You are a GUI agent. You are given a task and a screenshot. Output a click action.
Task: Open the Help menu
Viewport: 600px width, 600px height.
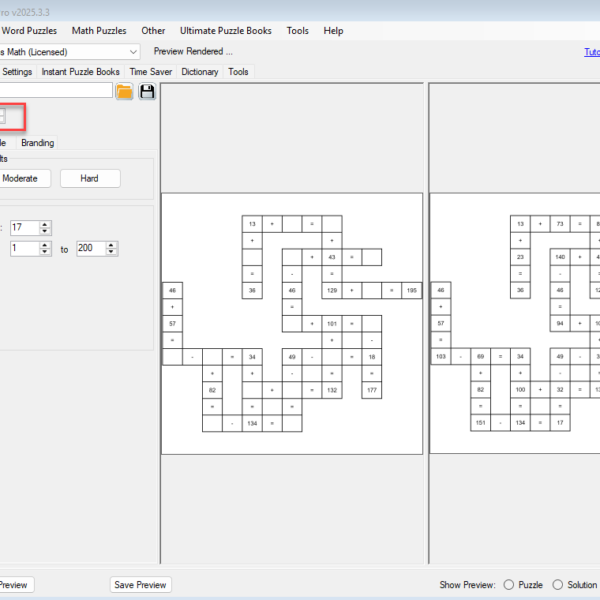click(x=333, y=31)
